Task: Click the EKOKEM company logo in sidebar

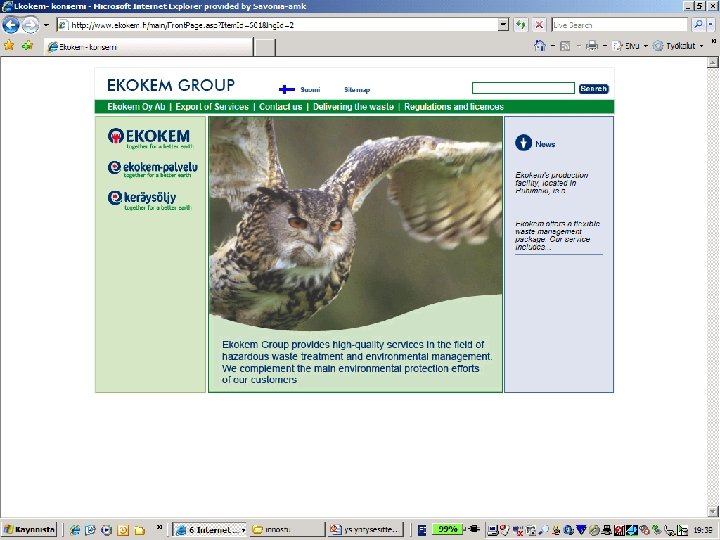Action: pos(150,138)
